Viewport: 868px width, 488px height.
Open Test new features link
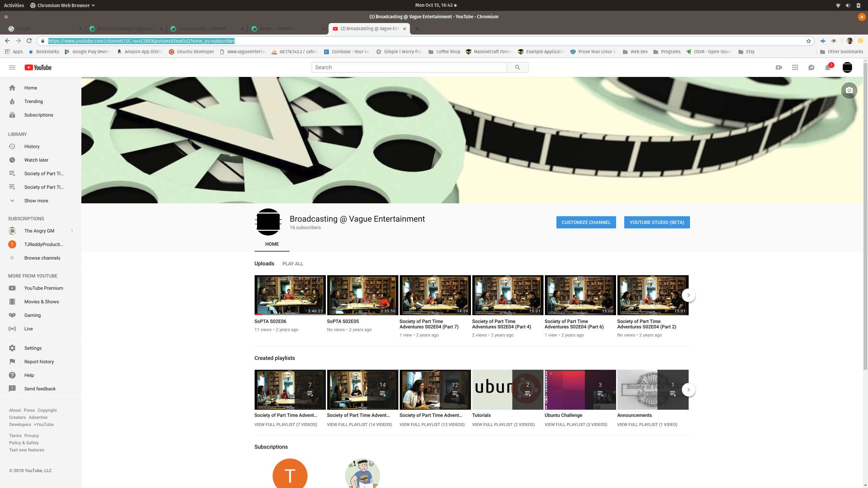point(26,450)
